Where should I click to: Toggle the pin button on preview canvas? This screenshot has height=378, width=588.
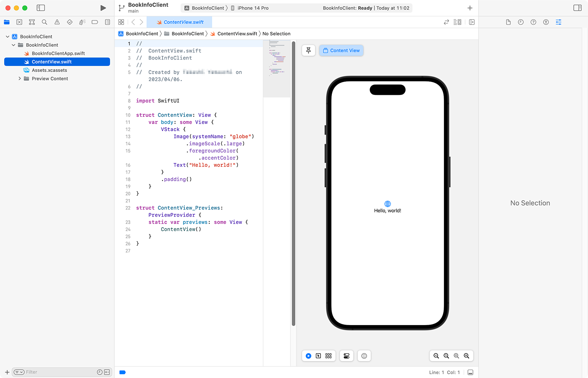click(308, 50)
